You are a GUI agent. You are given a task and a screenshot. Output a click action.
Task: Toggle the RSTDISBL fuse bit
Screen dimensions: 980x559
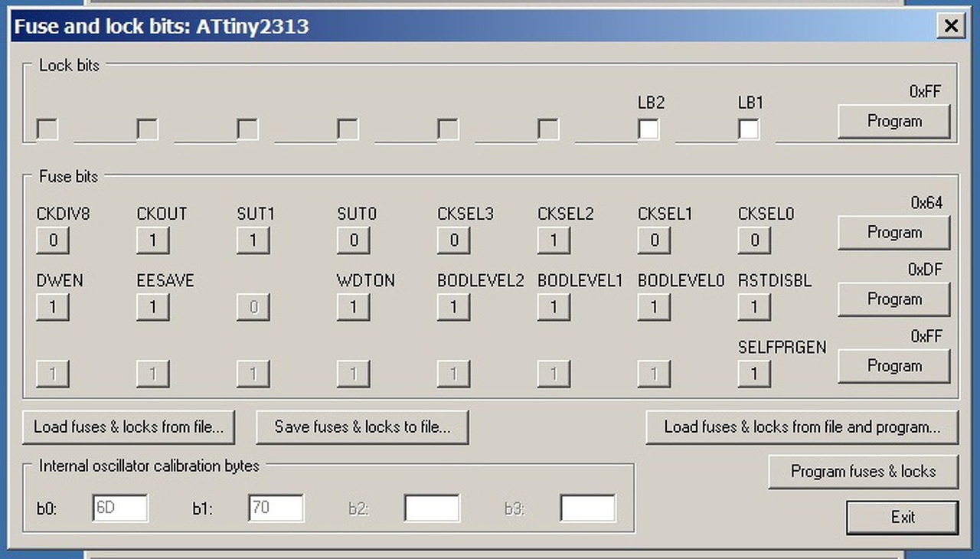point(755,307)
